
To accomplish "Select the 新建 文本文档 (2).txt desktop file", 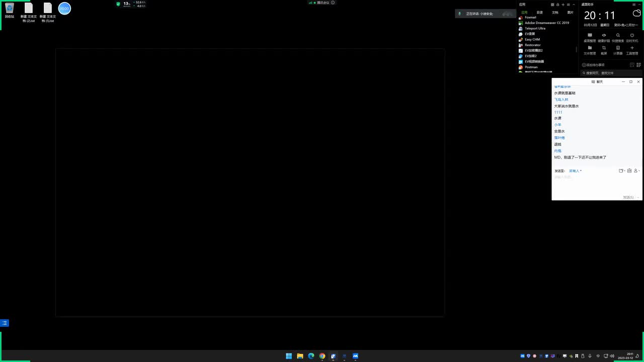I will pyautogui.click(x=28, y=13).
